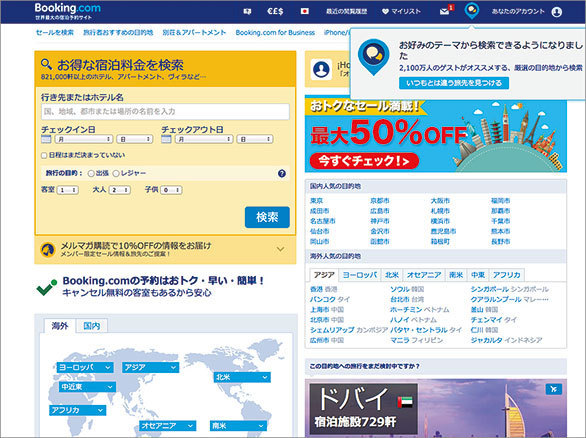Open 子供 children count dropdown
The image size is (586, 438).
(x=171, y=190)
